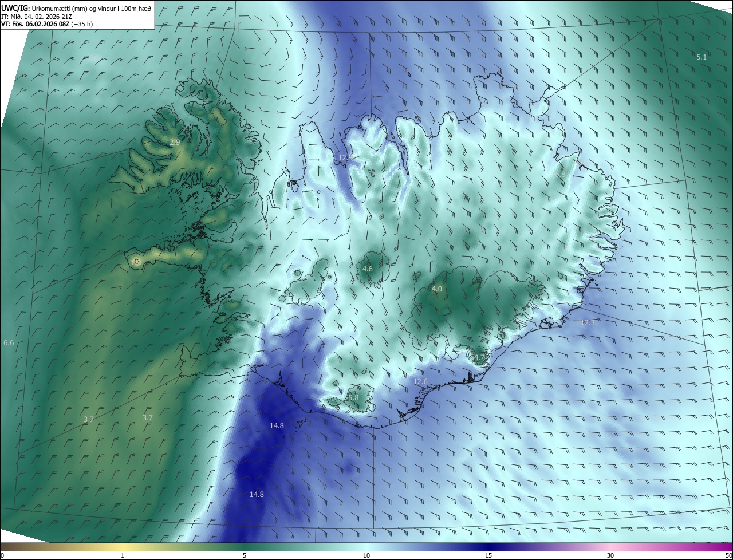The width and height of the screenshot is (733, 560).
Task: Select the colorbar tick label 15
Action: point(488,555)
